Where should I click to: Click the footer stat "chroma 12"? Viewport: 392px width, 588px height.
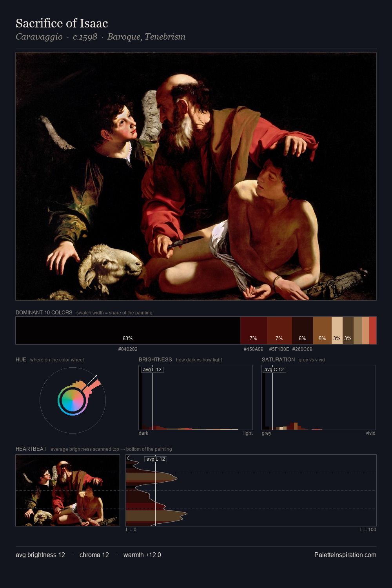pos(94,555)
